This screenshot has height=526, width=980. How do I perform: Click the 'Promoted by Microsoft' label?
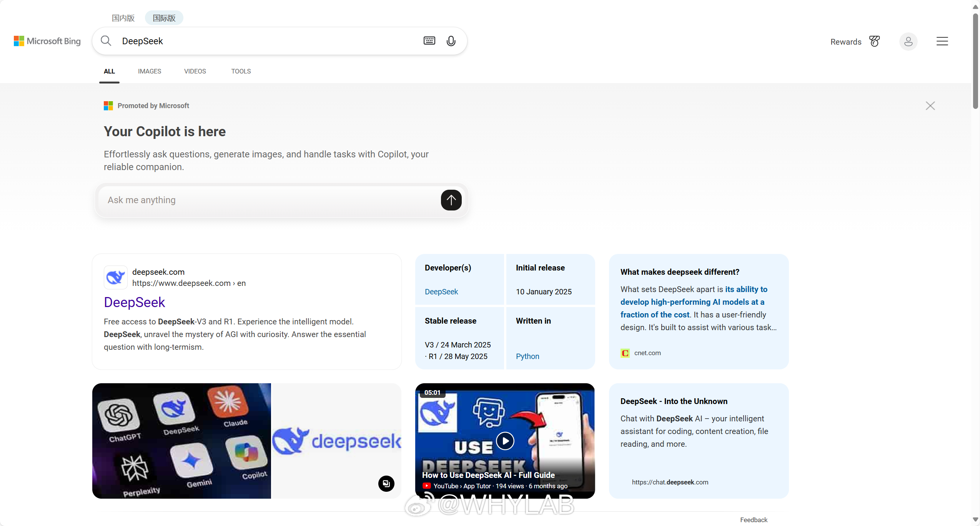[153, 106]
